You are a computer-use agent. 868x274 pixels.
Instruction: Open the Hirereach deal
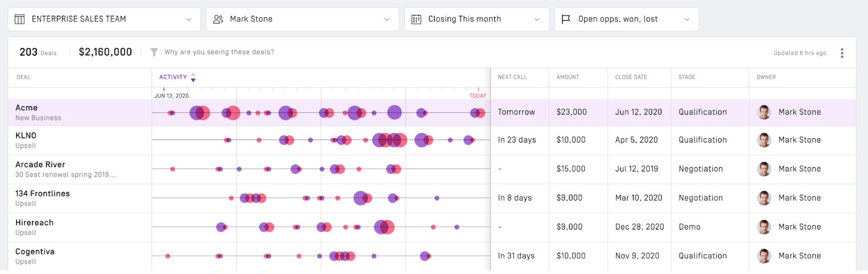coord(34,222)
